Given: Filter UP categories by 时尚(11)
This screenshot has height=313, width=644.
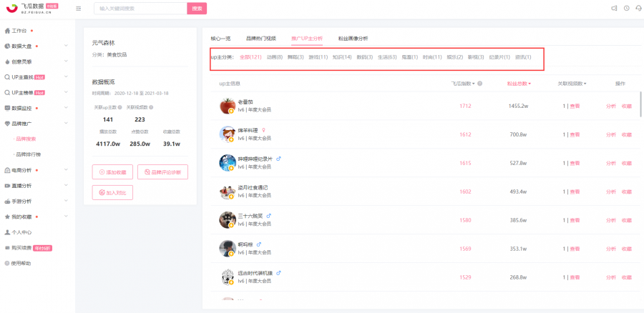Looking at the screenshot, I should point(432,57).
